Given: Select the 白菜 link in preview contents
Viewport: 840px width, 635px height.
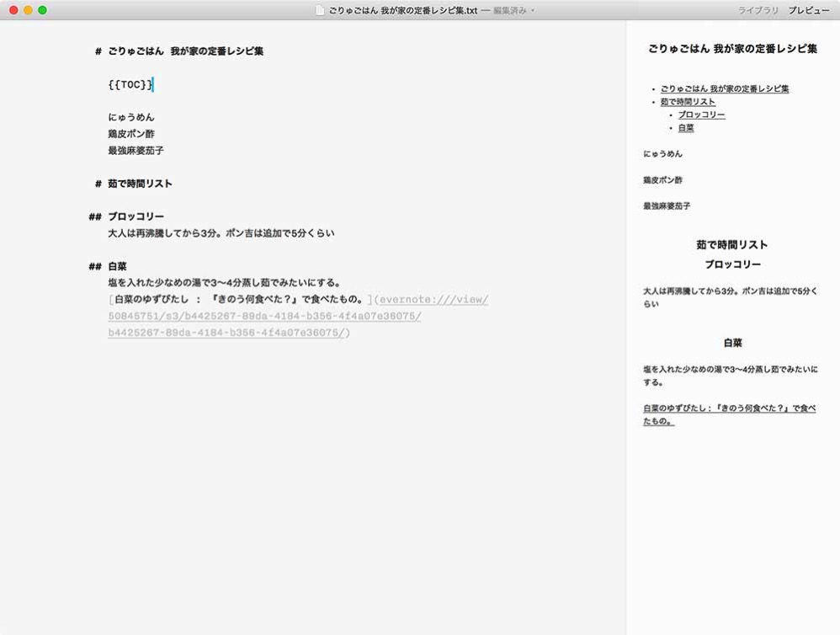Looking at the screenshot, I should coord(686,128).
